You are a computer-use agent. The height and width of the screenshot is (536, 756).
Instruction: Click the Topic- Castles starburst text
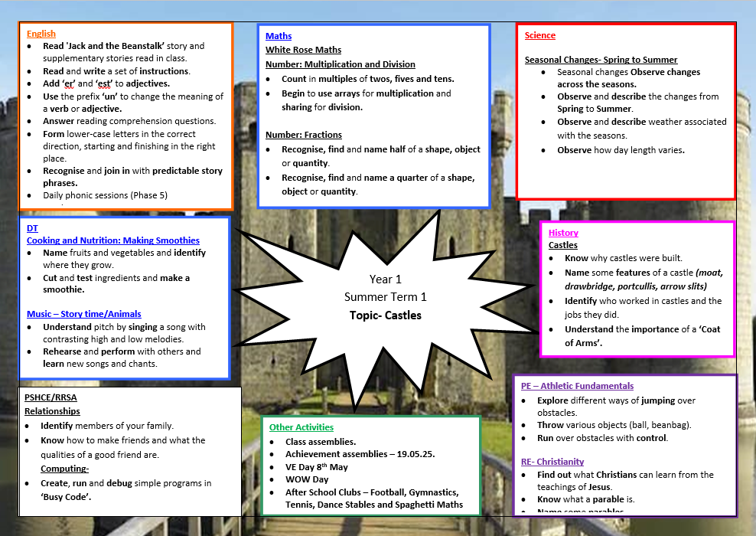pos(385,315)
